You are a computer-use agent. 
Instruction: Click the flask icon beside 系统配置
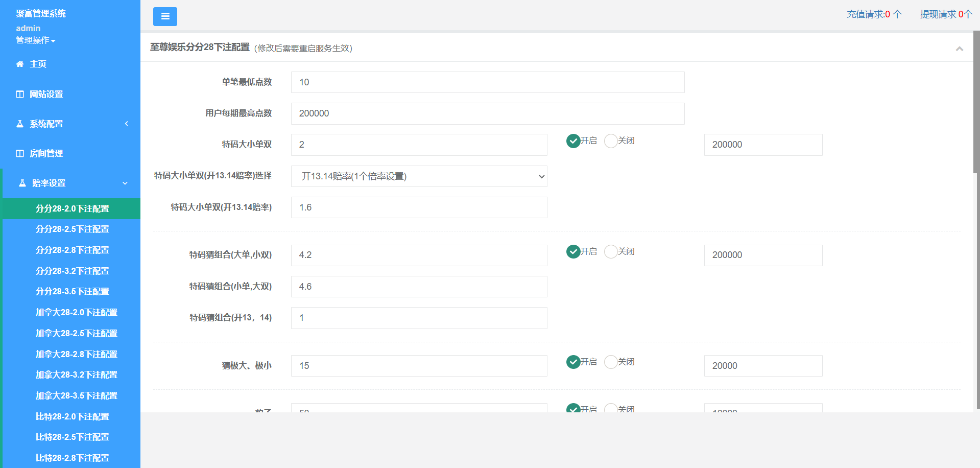(20, 124)
